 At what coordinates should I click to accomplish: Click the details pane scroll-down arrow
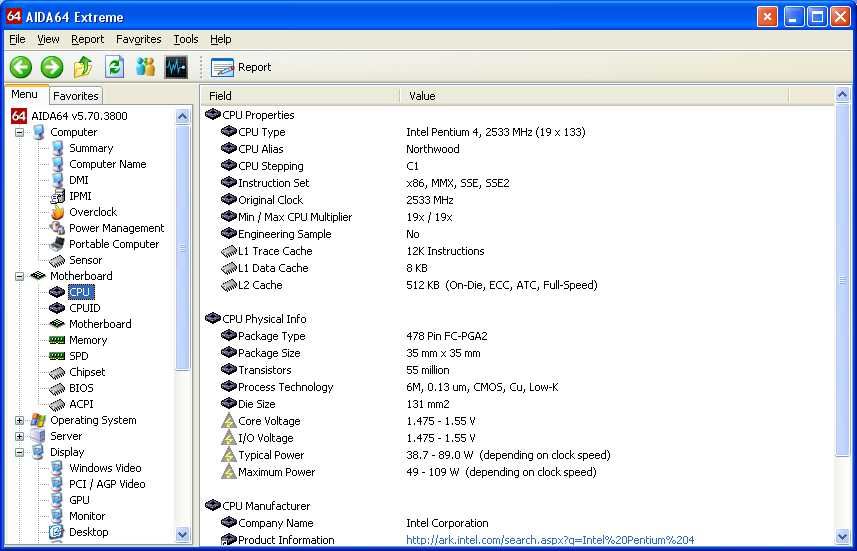[843, 537]
